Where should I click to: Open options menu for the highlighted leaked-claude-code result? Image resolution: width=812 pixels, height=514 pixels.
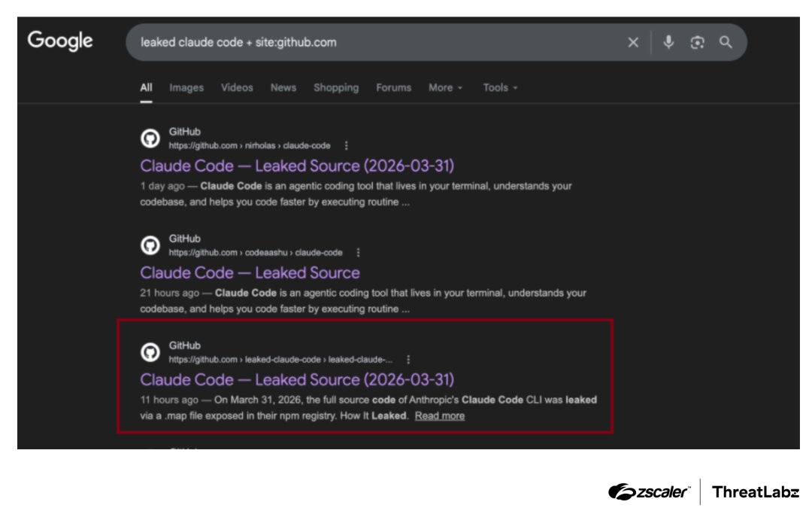(x=408, y=360)
